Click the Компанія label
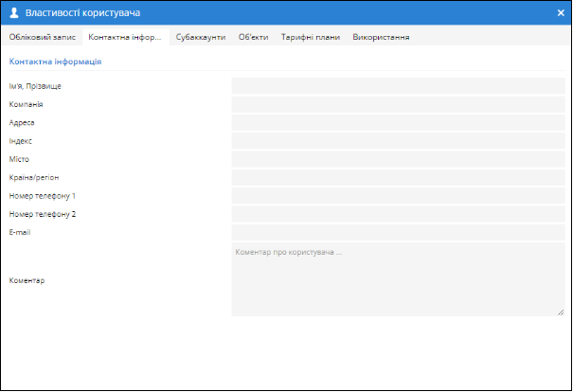Viewport: 573px width, 392px height. tap(26, 104)
